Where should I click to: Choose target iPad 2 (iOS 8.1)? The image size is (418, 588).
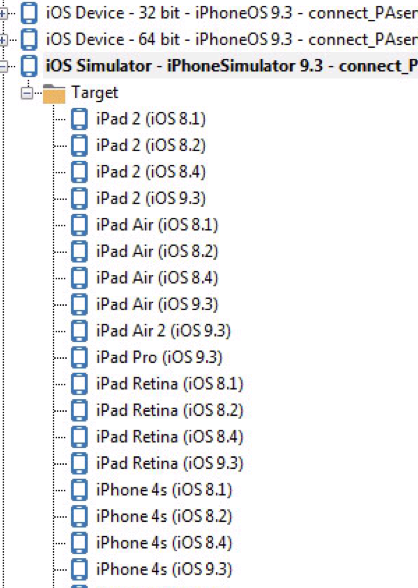(151, 119)
